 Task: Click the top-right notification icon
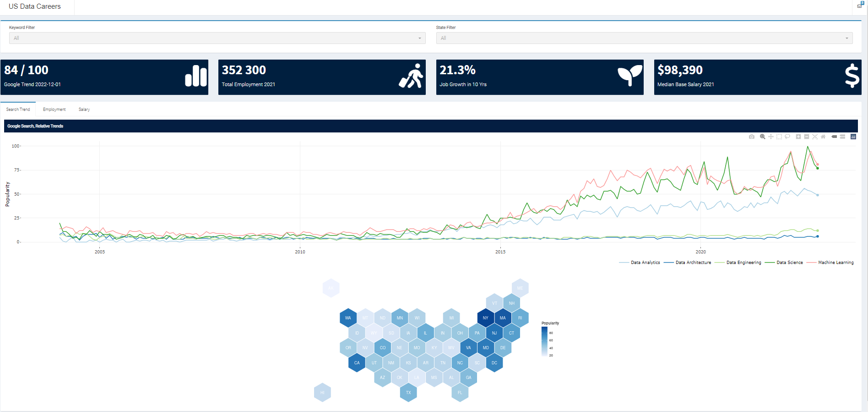860,5
